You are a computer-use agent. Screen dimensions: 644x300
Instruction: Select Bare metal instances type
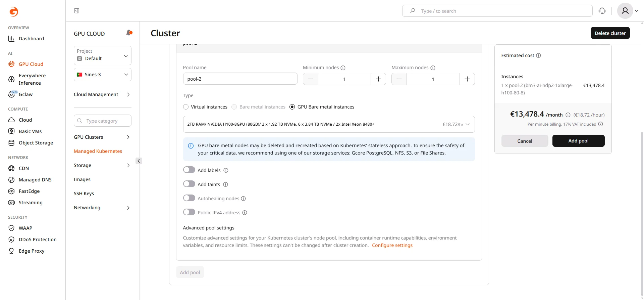pos(234,107)
